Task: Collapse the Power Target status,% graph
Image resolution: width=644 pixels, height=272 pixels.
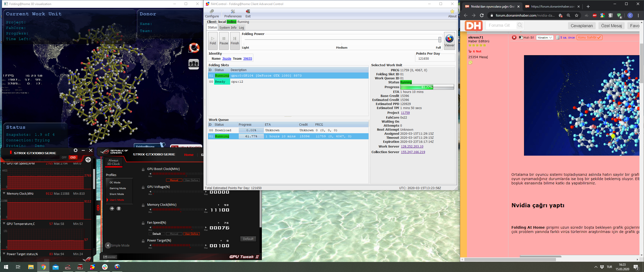Action: coord(4,254)
